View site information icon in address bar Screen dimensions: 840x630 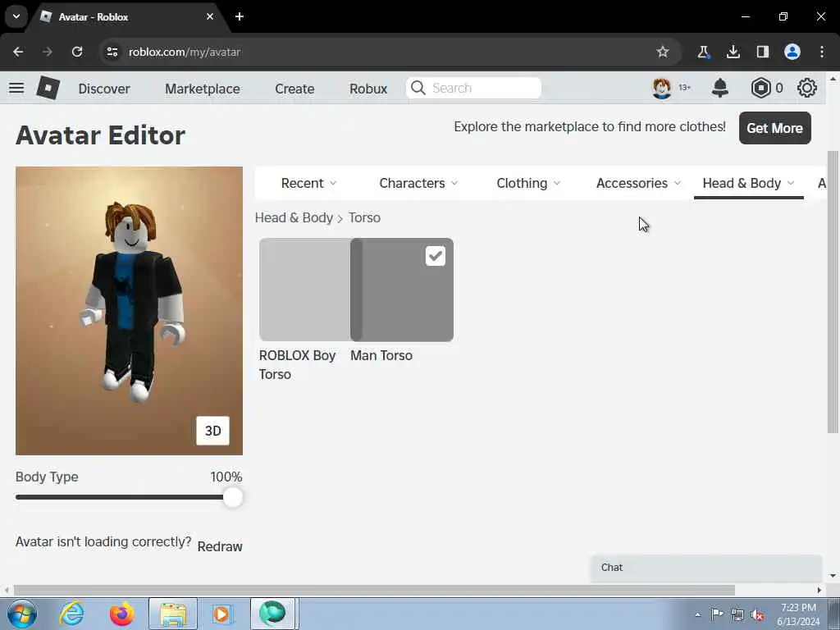[112, 52]
